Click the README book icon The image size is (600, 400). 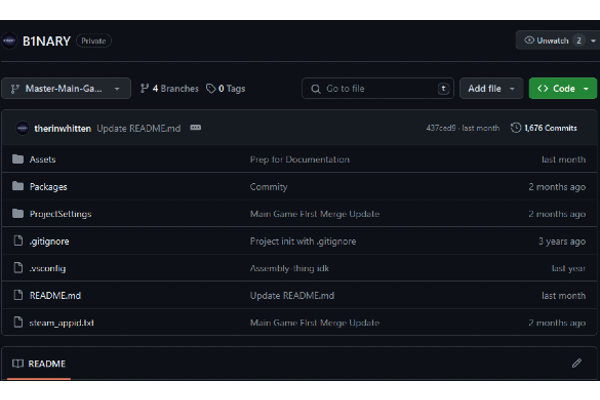18,363
